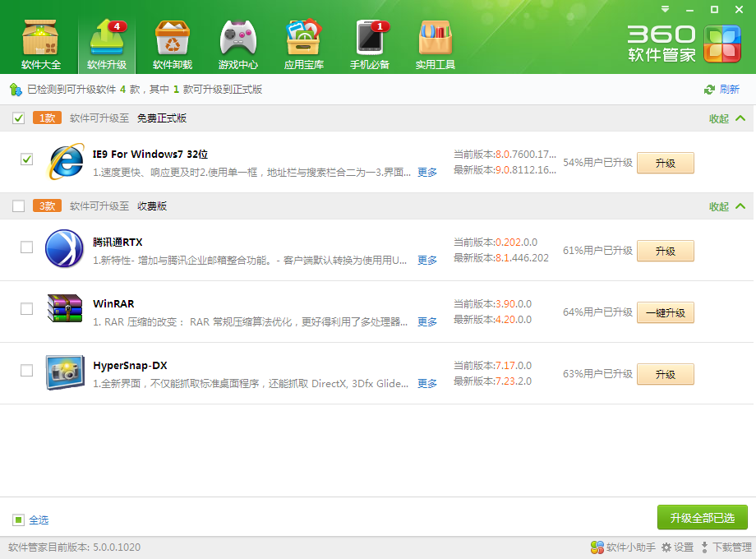Open 更多 details link for IE9
This screenshot has height=559, width=756.
pos(426,173)
